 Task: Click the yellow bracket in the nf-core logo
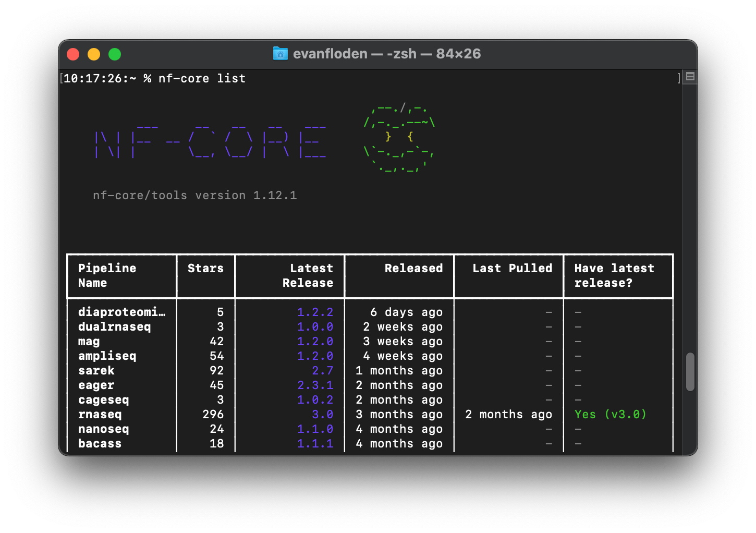click(x=388, y=137)
